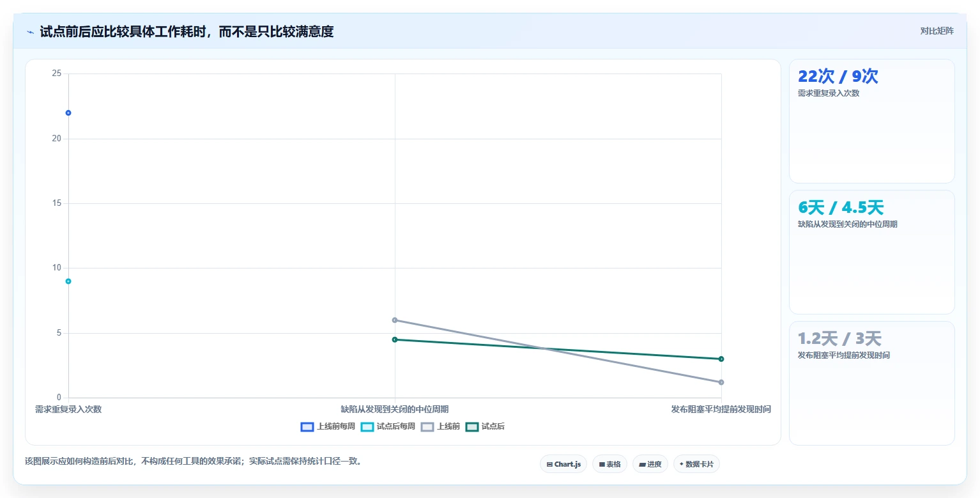Click the 进度 tag chip
980x498 pixels.
[x=650, y=464]
